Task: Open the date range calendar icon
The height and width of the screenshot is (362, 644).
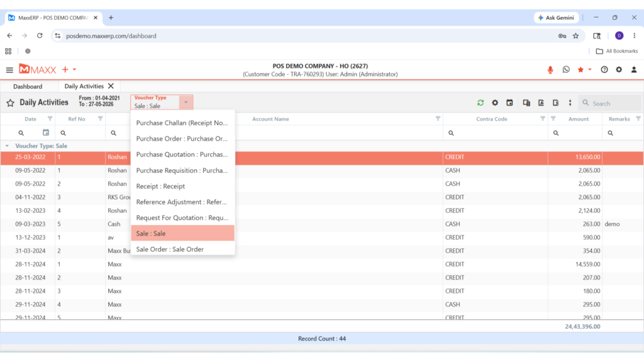Action: [509, 102]
